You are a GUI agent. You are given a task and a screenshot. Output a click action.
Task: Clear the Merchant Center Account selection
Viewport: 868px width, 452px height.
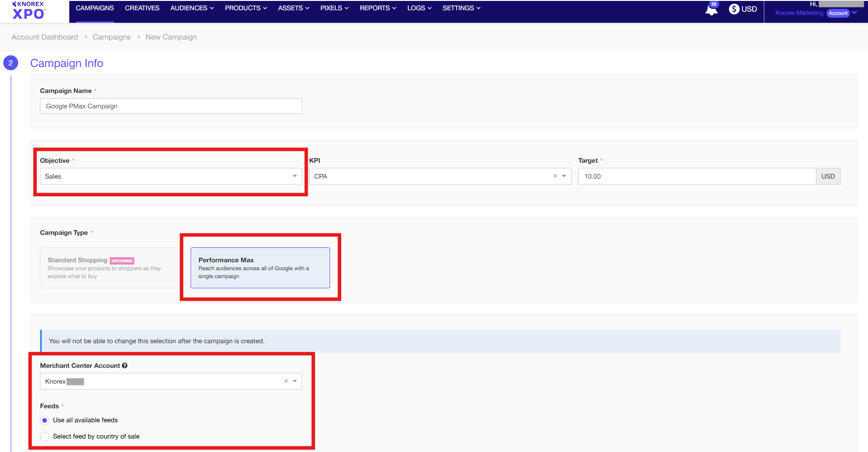coord(286,381)
